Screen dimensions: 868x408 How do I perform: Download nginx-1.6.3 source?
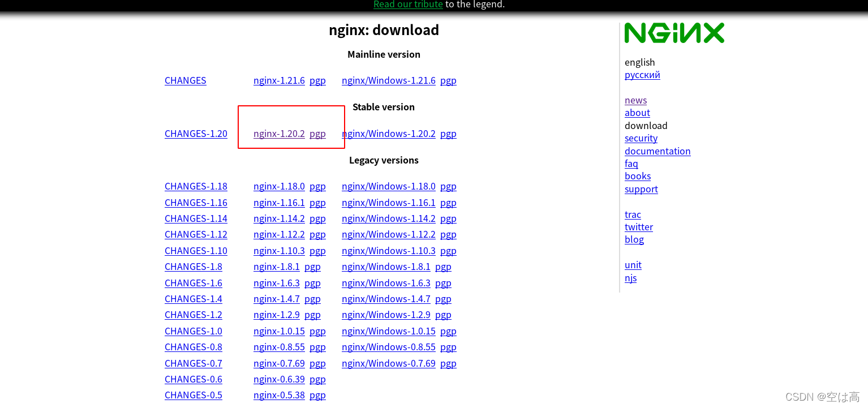click(277, 283)
